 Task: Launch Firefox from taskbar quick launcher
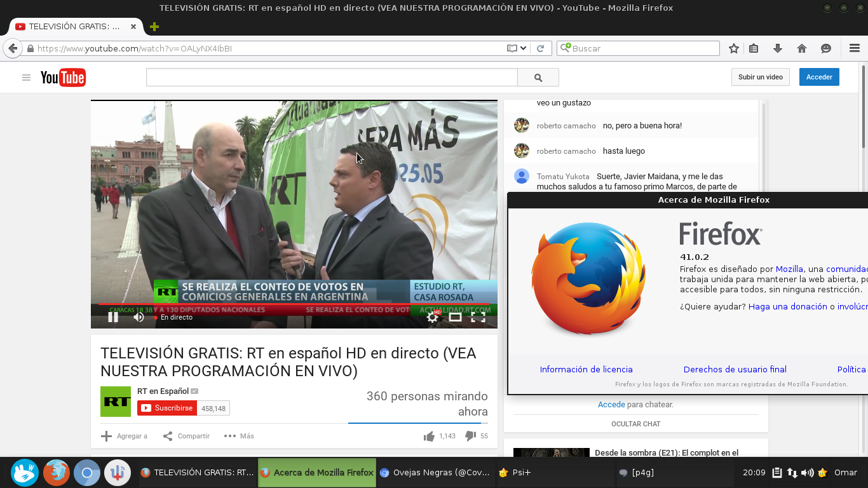pos(57,473)
